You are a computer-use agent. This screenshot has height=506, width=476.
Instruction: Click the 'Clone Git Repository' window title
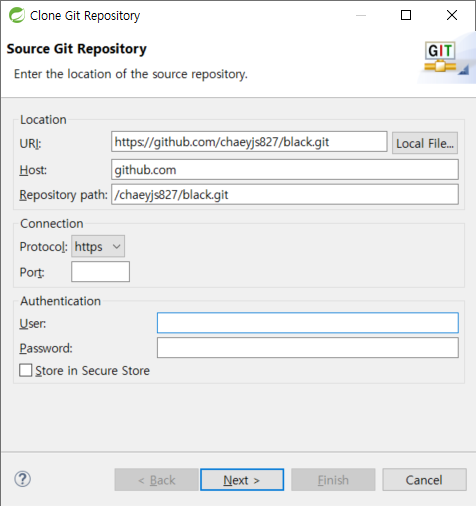85,16
